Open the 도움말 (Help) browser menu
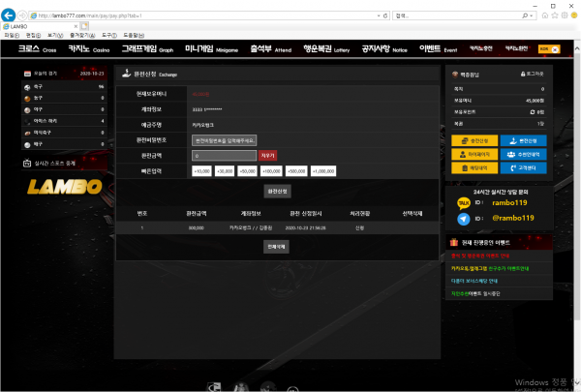 click(x=134, y=35)
